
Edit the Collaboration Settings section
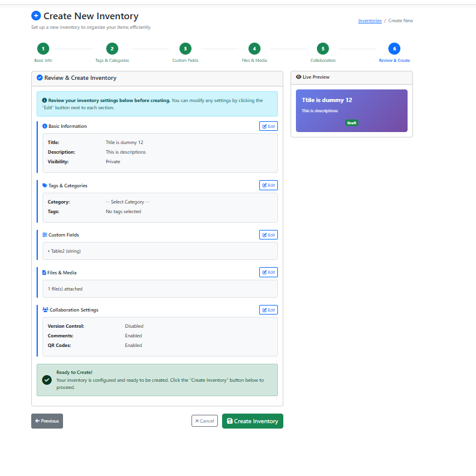tap(268, 310)
